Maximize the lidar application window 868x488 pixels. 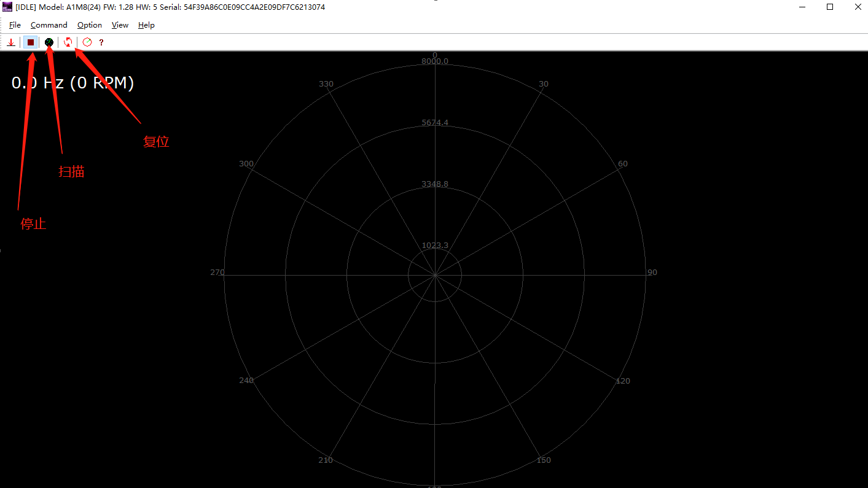pyautogui.click(x=830, y=7)
